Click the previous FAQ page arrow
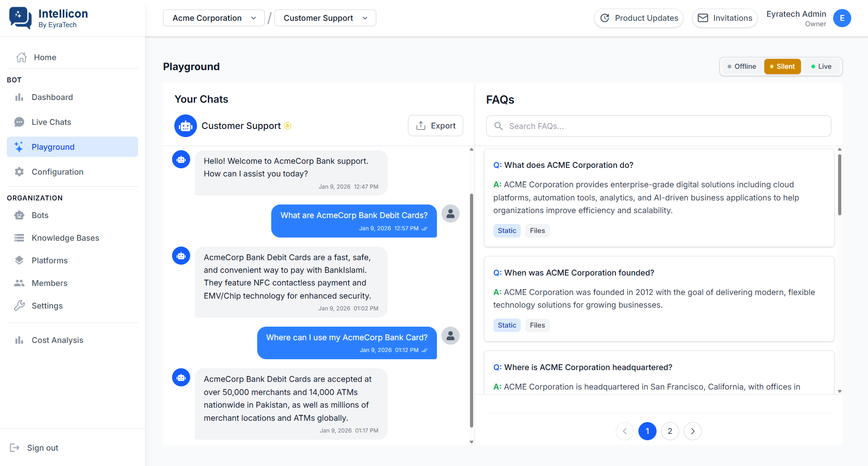This screenshot has width=868, height=466. [x=625, y=431]
